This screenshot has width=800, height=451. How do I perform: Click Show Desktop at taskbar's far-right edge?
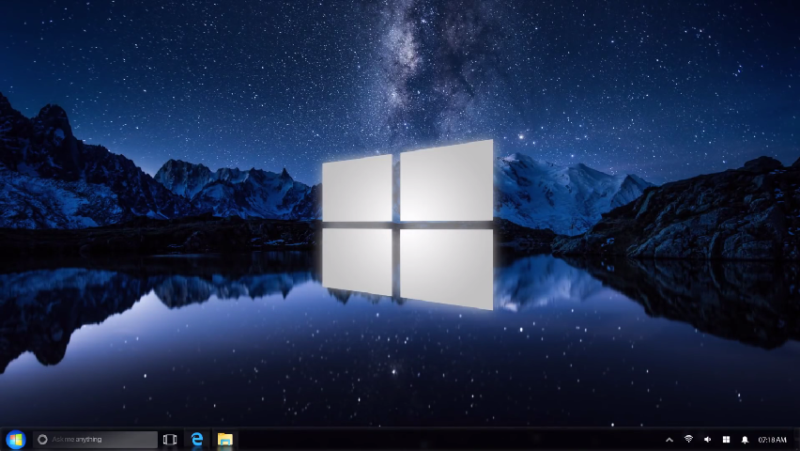[x=797, y=439]
